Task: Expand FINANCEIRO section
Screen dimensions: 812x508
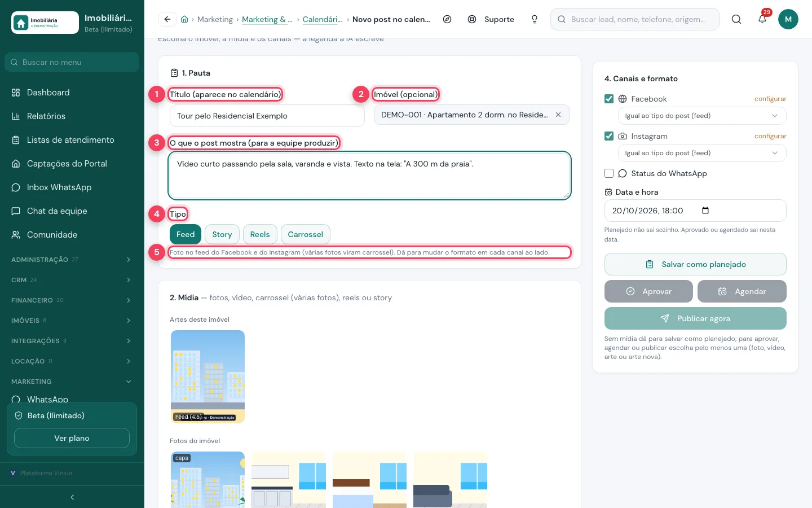Action: tap(72, 300)
